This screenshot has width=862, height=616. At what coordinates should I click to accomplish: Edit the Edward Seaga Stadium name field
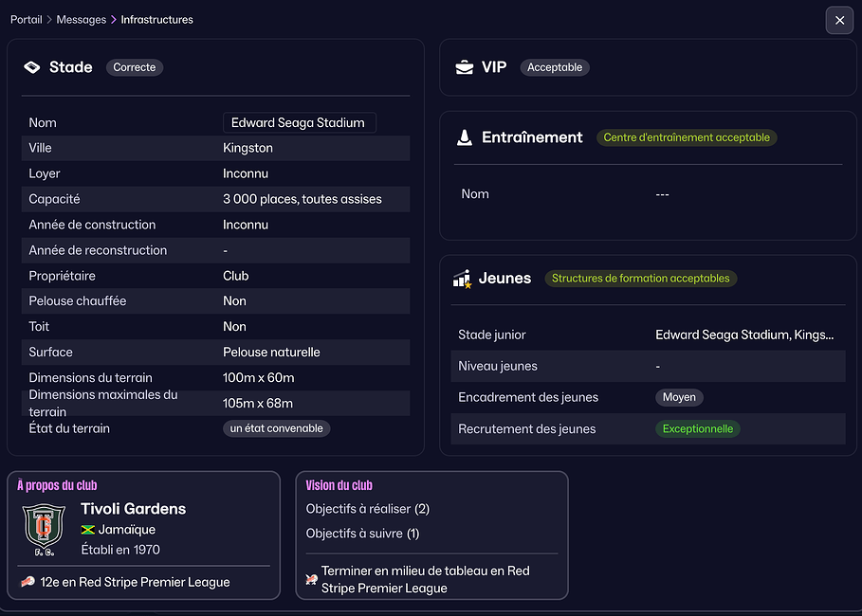point(299,122)
